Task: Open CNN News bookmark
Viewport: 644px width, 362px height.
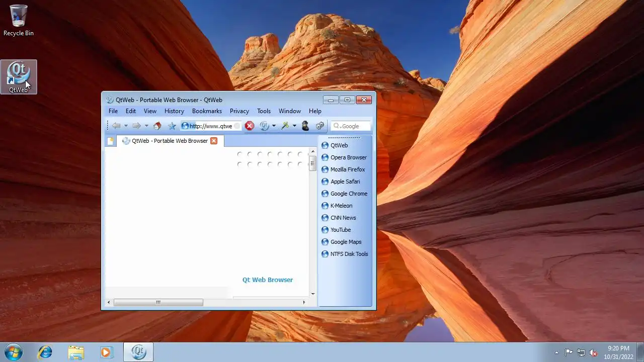Action: click(339, 218)
